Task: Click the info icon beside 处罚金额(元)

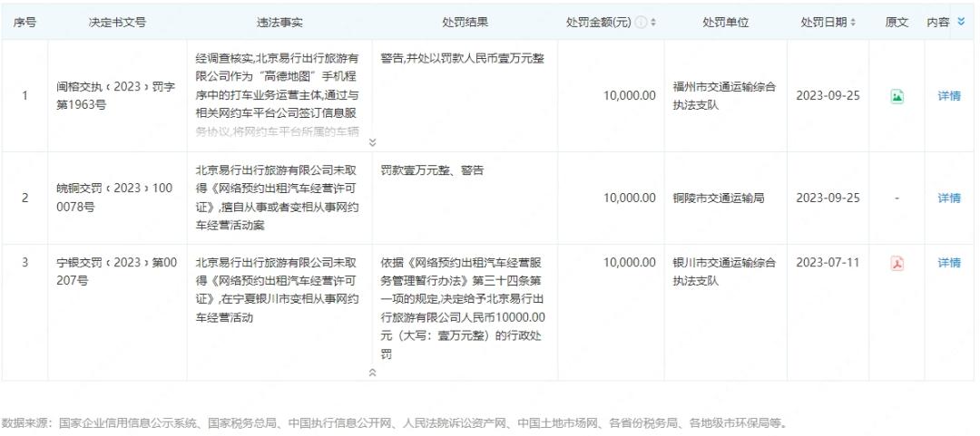Action: pos(641,23)
